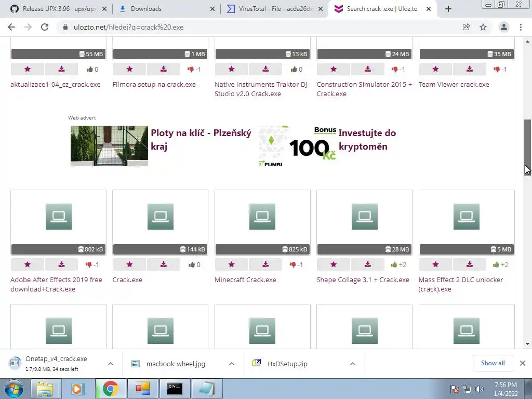Star Mass Effect 2 DLC unlocker file
Screen dimensions: 532x399
pos(436,264)
